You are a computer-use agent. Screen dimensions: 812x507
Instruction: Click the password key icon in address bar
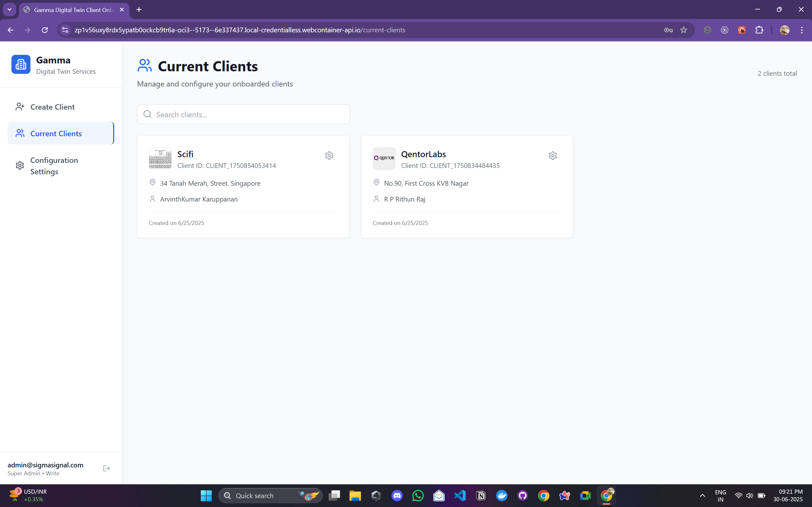[668, 30]
